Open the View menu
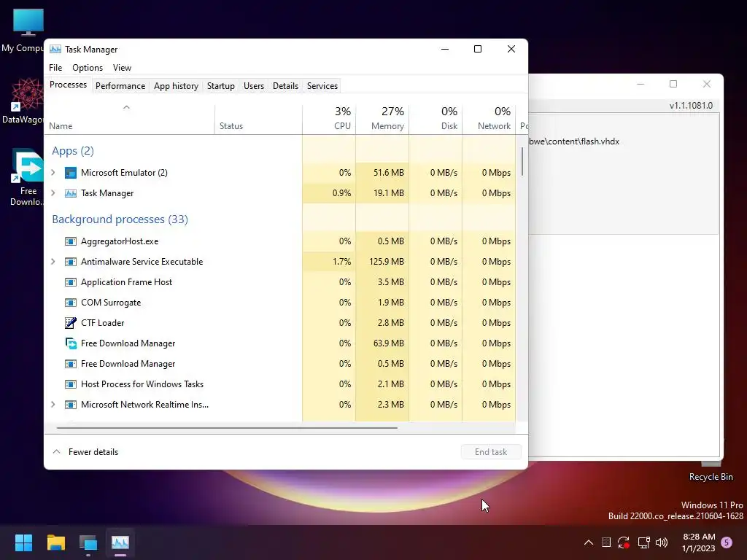The width and height of the screenshot is (747, 560). 122,68
